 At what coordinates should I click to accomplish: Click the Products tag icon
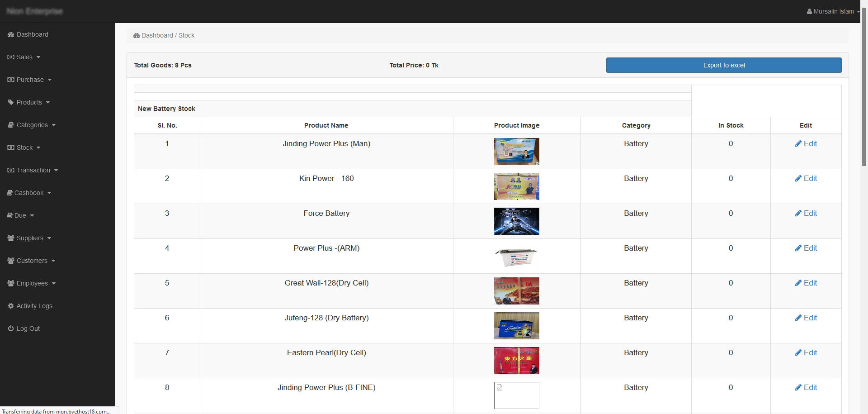pyautogui.click(x=10, y=102)
